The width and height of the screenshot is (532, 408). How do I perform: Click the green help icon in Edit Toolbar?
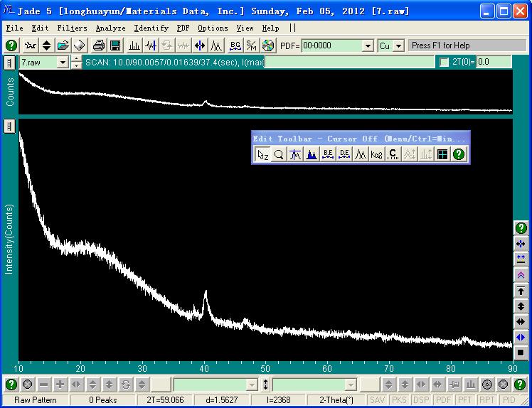tap(459, 154)
